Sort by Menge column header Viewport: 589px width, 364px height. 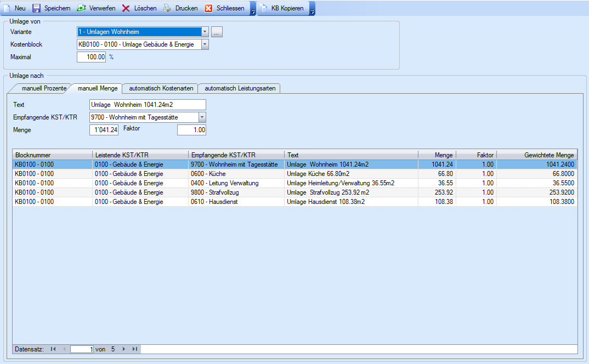click(x=437, y=155)
